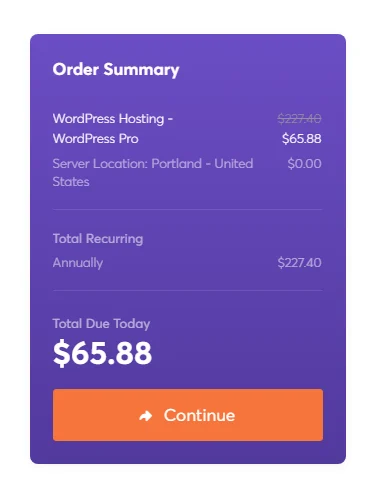The image size is (382, 500).
Task: Click the annual recurring $227.40 amount
Action: (299, 263)
